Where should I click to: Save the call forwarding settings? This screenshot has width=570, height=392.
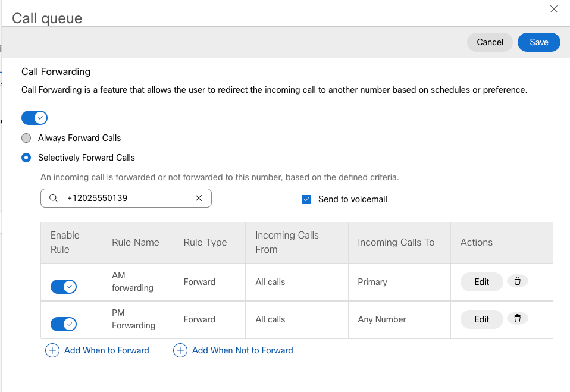538,42
